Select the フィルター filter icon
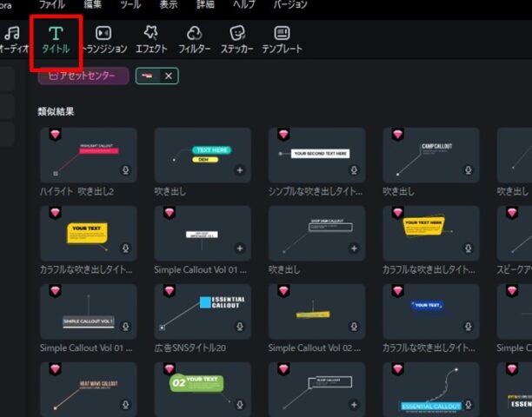The width and height of the screenshot is (532, 417). tap(194, 40)
